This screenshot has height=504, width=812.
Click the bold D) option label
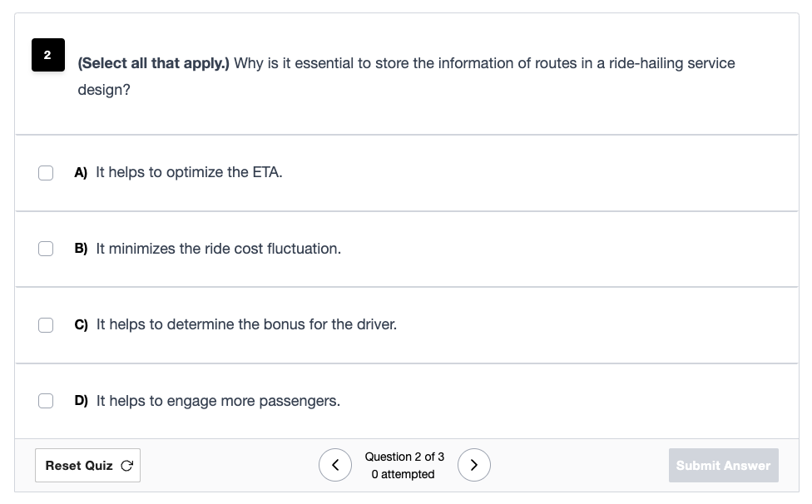pos(82,401)
